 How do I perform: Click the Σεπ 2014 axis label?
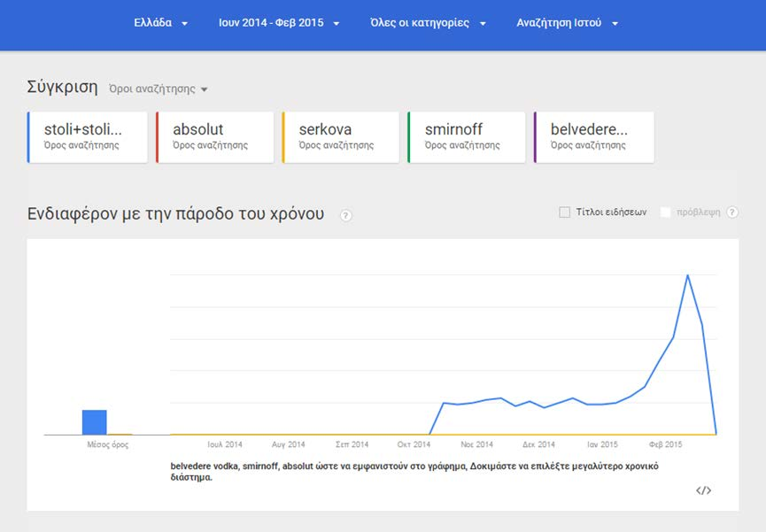[352, 444]
